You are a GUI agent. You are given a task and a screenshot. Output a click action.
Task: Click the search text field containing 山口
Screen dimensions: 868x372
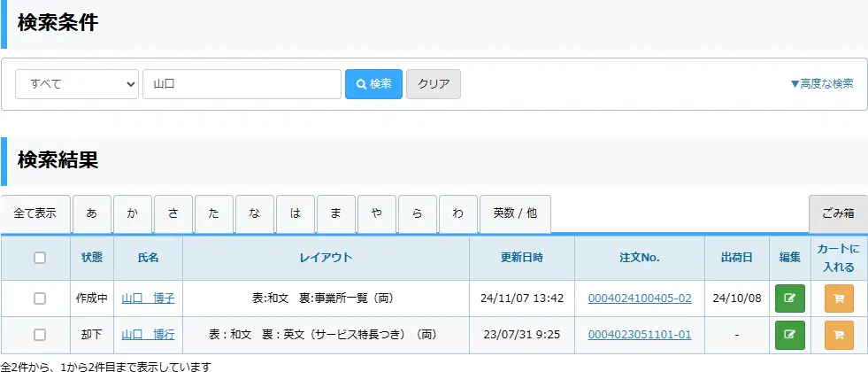click(x=242, y=84)
